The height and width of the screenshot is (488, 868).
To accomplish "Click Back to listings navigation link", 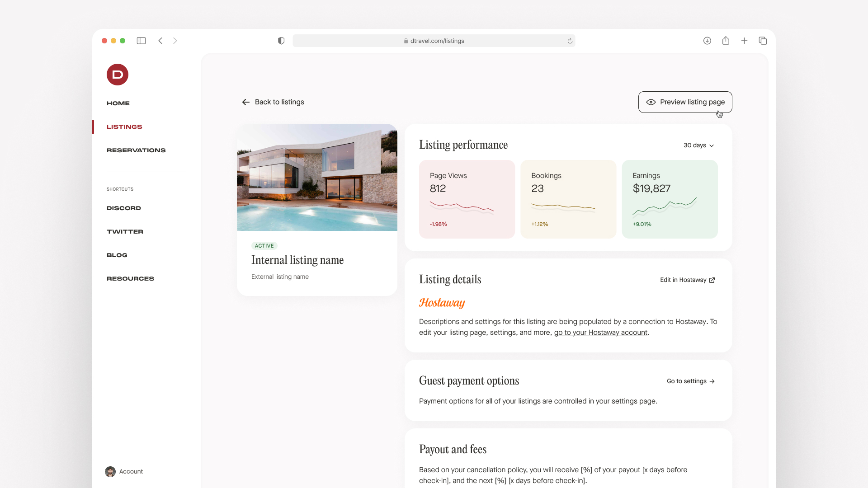I will coord(273,101).
